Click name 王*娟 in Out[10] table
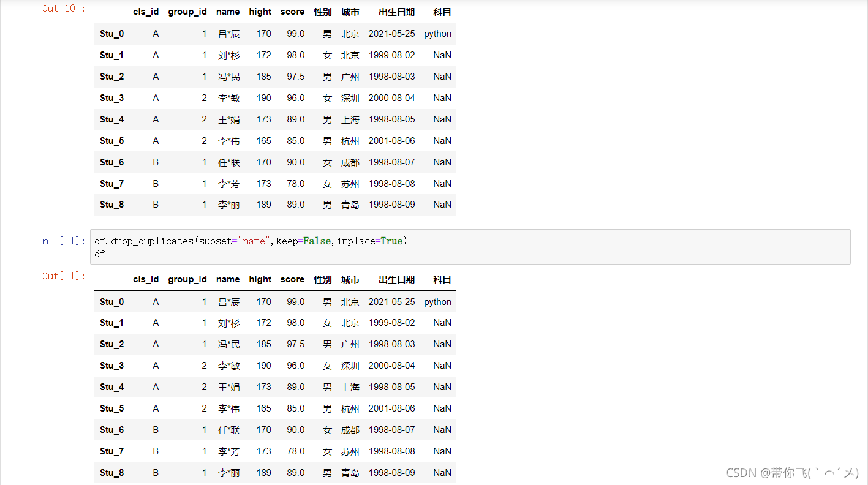Screen dimensions: 868x485 tap(229, 119)
